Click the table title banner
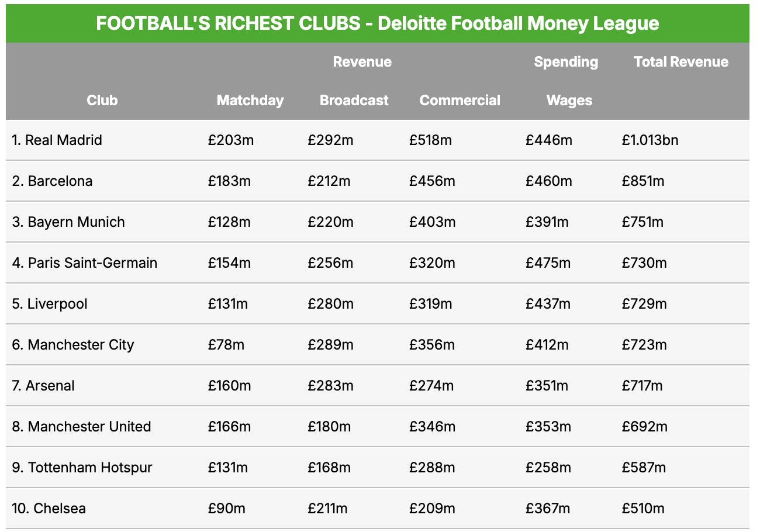The height and width of the screenshot is (532, 760). [x=377, y=23]
